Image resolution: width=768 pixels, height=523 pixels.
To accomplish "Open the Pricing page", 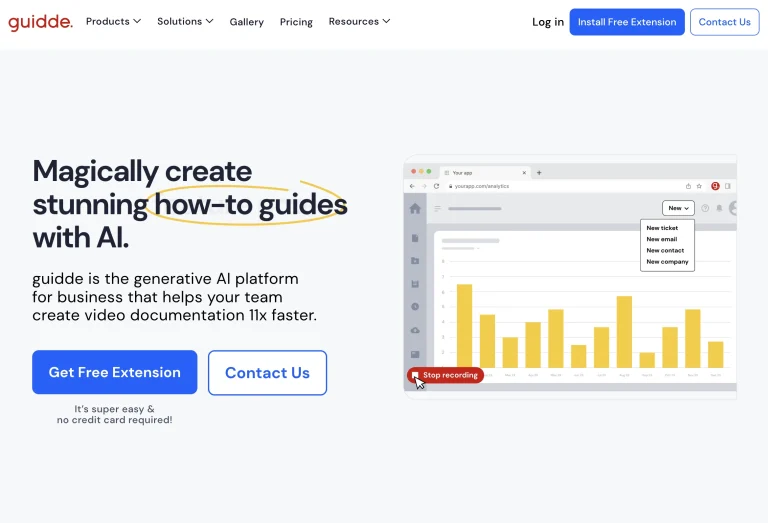I will pos(296,22).
